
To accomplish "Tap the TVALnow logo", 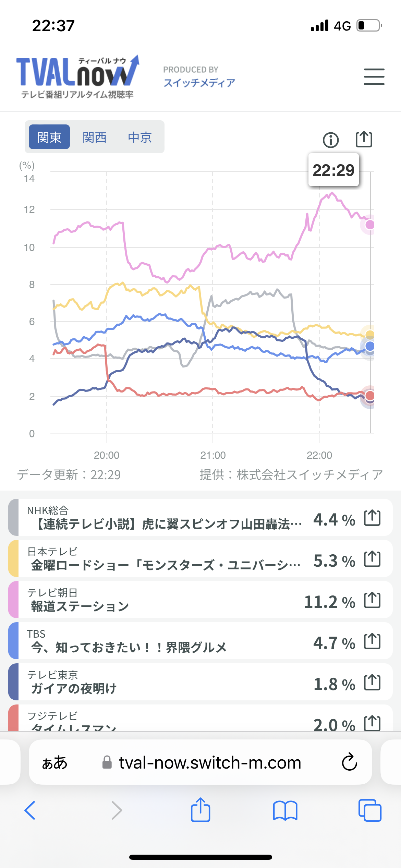I will pyautogui.click(x=77, y=76).
